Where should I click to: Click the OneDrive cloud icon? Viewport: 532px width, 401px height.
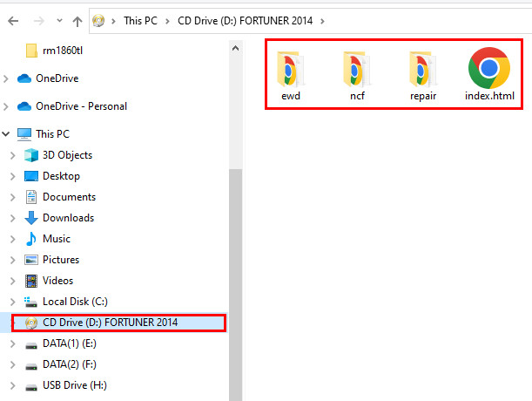[24, 78]
